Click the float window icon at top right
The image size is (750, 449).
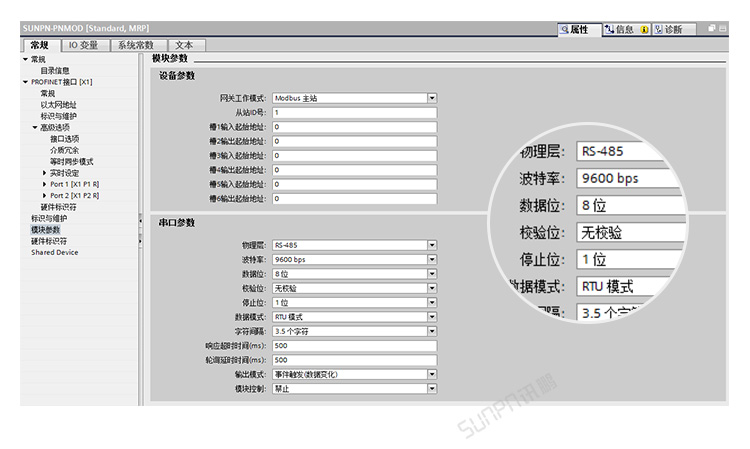[712, 29]
